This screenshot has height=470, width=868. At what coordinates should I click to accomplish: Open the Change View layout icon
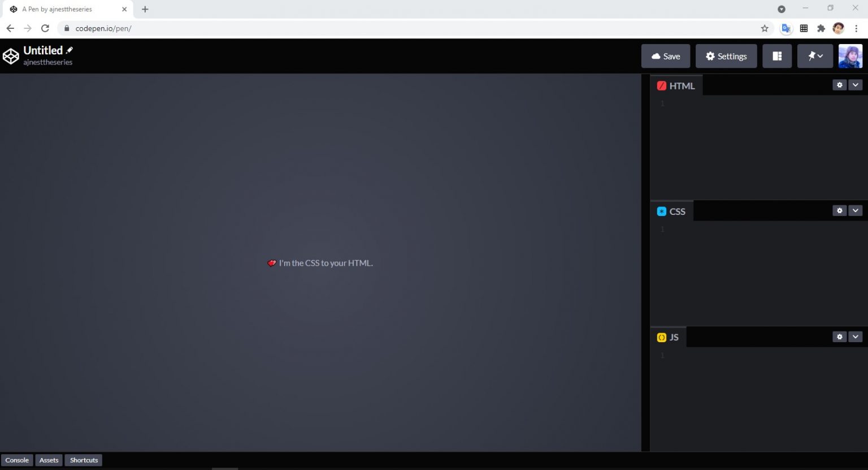777,56
